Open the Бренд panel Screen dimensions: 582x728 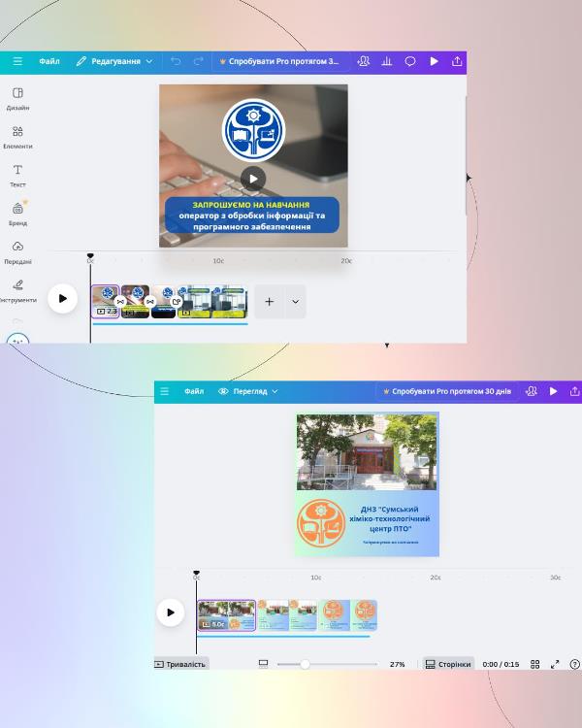[x=17, y=214]
